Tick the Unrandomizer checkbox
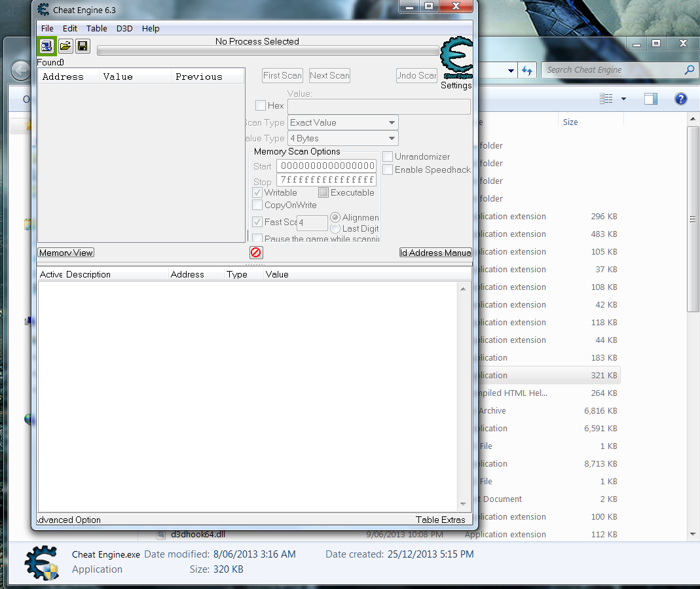 coord(388,156)
